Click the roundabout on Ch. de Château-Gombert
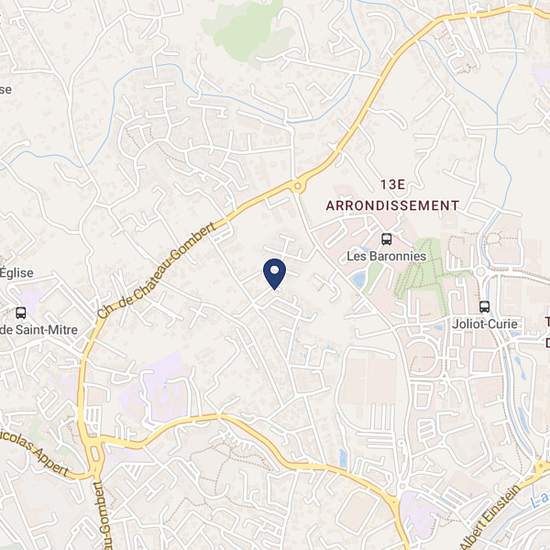 click(297, 186)
